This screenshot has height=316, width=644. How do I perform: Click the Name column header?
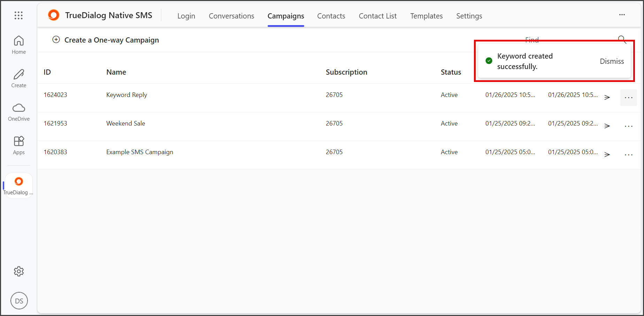[116, 72]
